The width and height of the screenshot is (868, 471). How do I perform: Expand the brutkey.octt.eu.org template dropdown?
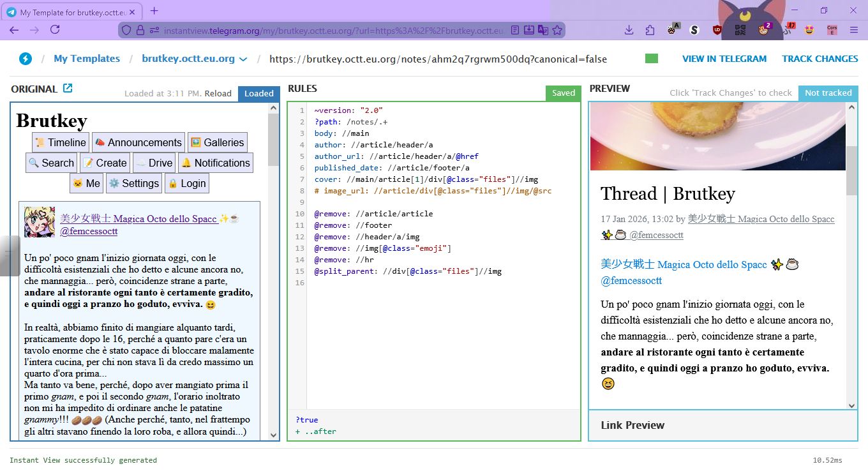click(x=243, y=58)
